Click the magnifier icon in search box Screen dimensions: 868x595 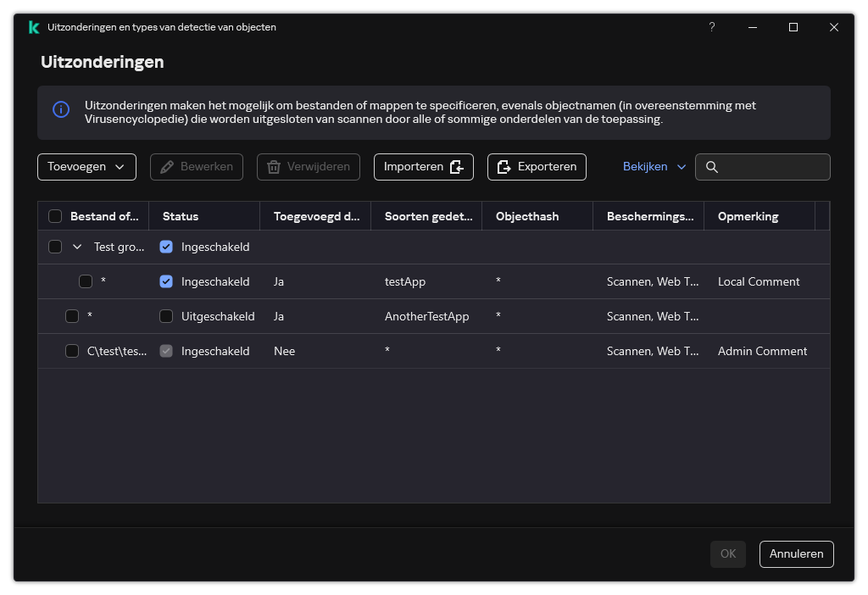712,167
